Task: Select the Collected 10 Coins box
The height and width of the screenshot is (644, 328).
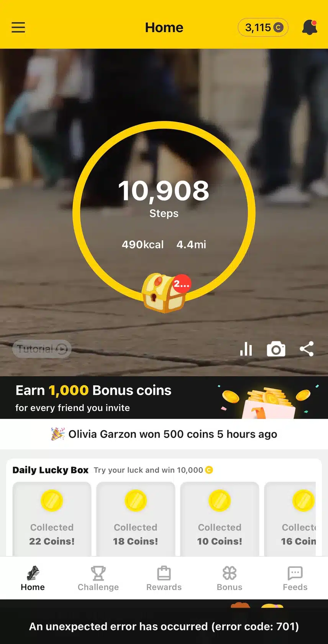Action: click(x=220, y=519)
